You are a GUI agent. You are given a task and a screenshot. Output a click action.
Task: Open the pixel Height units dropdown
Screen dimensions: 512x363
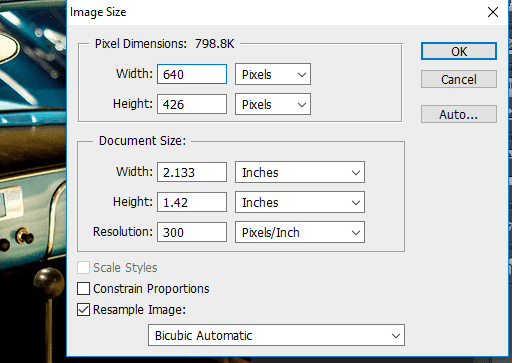coord(273,104)
